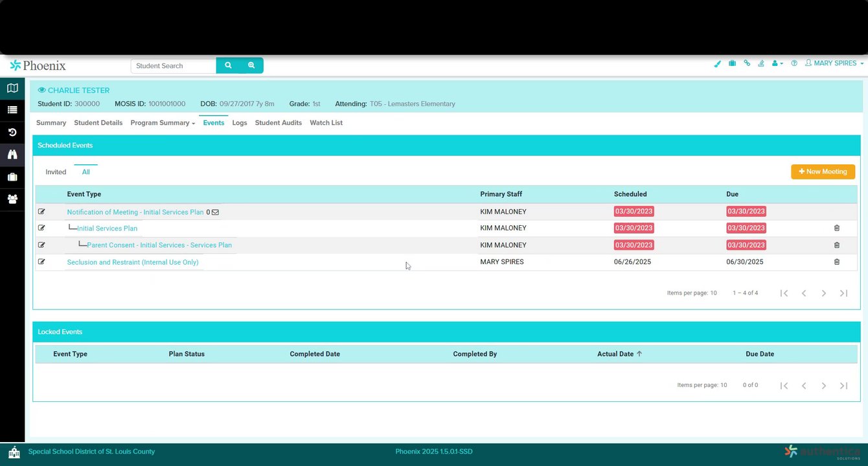Click the paintbrush icon in header

(718, 63)
